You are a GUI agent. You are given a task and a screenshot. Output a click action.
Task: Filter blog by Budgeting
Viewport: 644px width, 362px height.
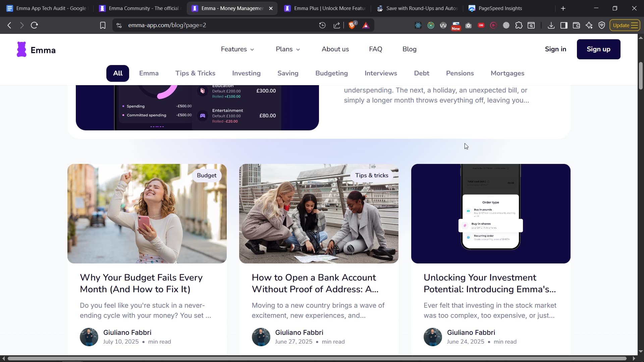(331, 73)
